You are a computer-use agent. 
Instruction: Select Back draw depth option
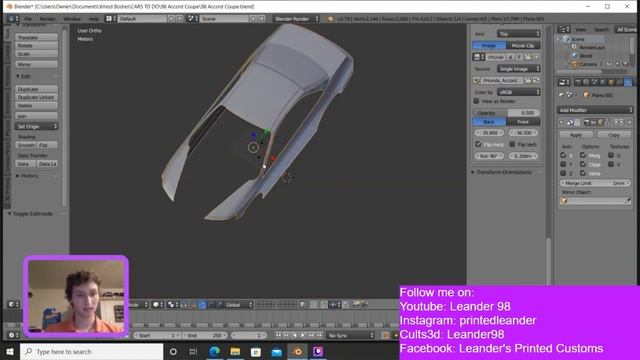pyautogui.click(x=489, y=122)
